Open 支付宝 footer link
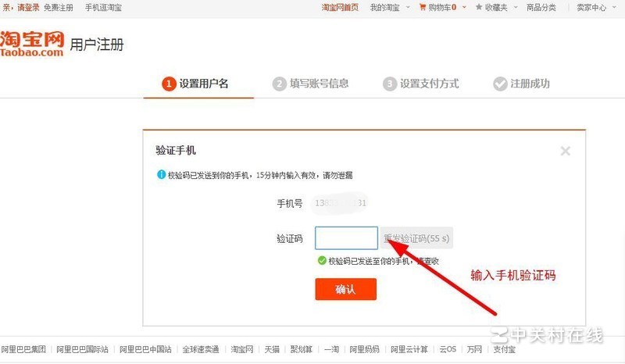 pos(504,349)
